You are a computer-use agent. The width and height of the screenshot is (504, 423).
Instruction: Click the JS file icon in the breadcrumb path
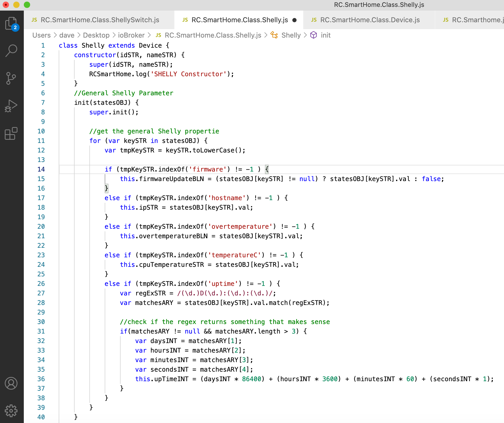click(x=159, y=35)
